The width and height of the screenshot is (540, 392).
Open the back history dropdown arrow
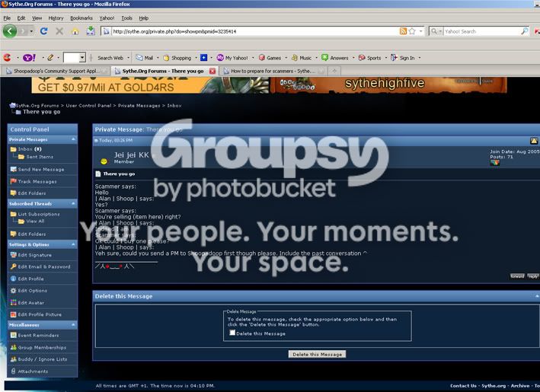point(32,31)
